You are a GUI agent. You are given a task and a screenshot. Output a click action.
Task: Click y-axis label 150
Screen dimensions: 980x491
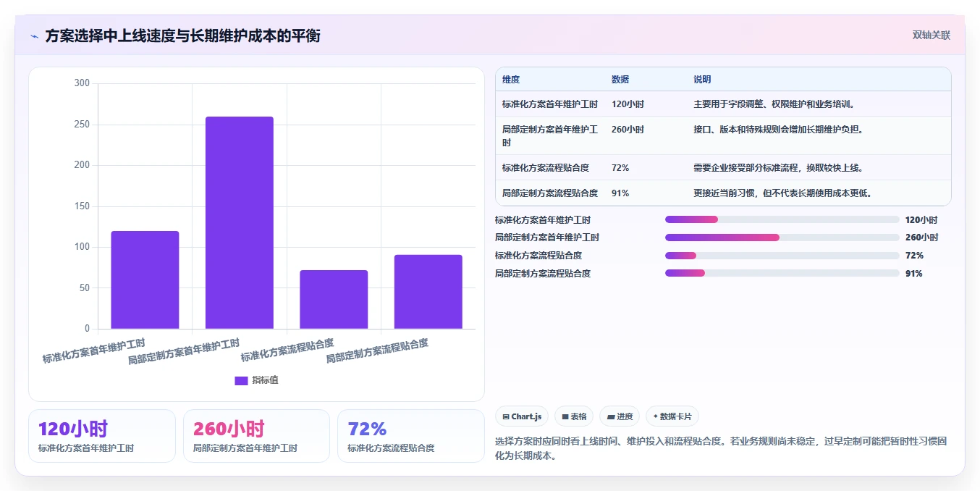[x=82, y=206]
